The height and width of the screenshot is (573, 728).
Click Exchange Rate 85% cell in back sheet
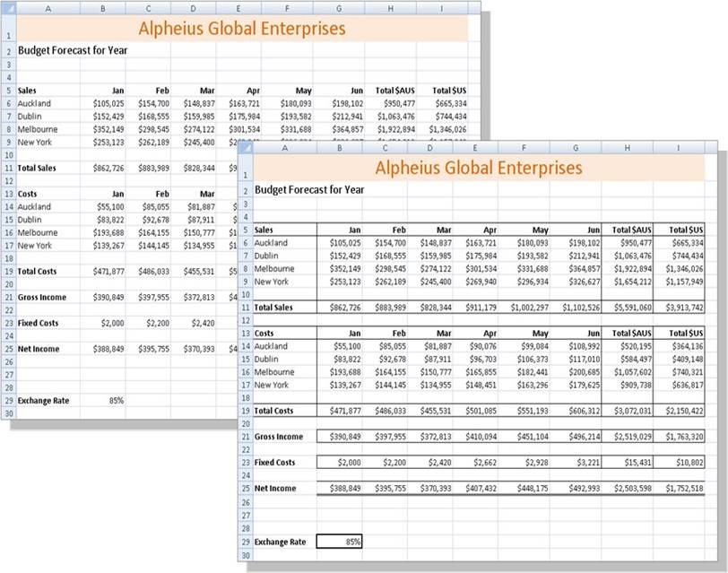(102, 400)
